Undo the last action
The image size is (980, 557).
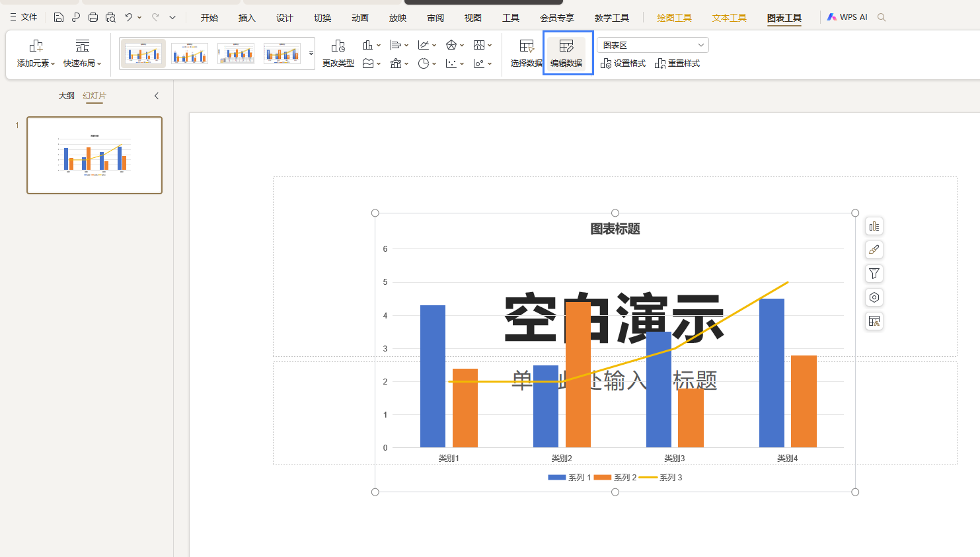[129, 17]
